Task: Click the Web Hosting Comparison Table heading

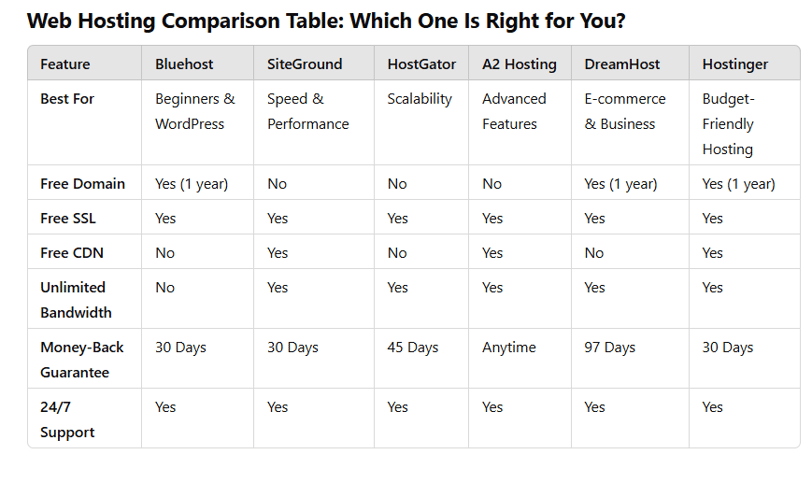Action: [326, 21]
